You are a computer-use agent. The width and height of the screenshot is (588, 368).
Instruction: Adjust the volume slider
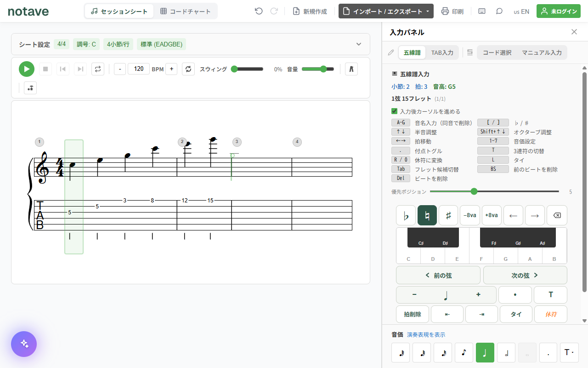point(318,69)
